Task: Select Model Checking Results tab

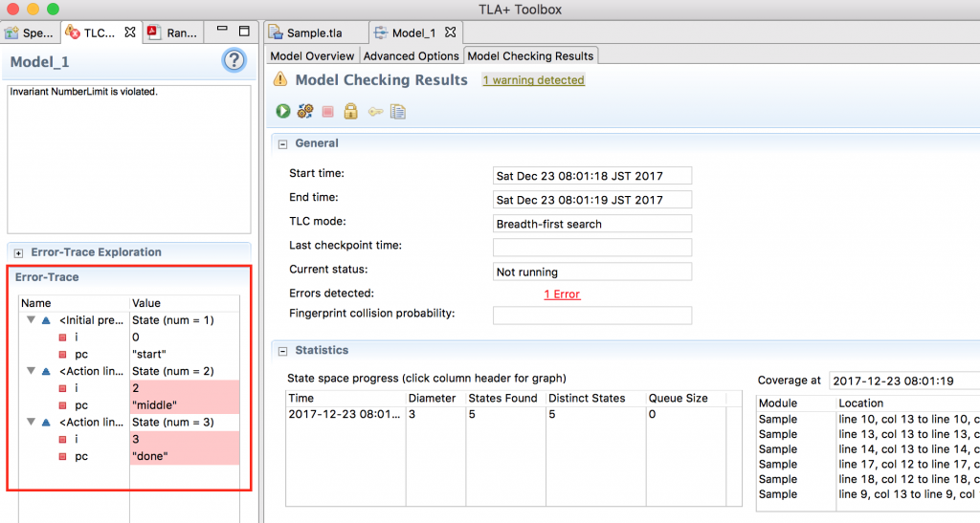Action: tap(530, 55)
